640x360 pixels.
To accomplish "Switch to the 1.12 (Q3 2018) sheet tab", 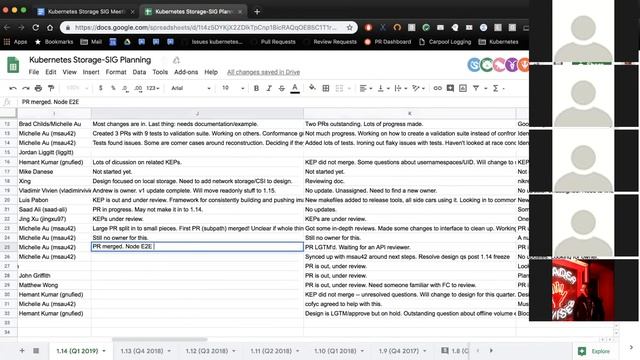I will (x=210, y=351).
